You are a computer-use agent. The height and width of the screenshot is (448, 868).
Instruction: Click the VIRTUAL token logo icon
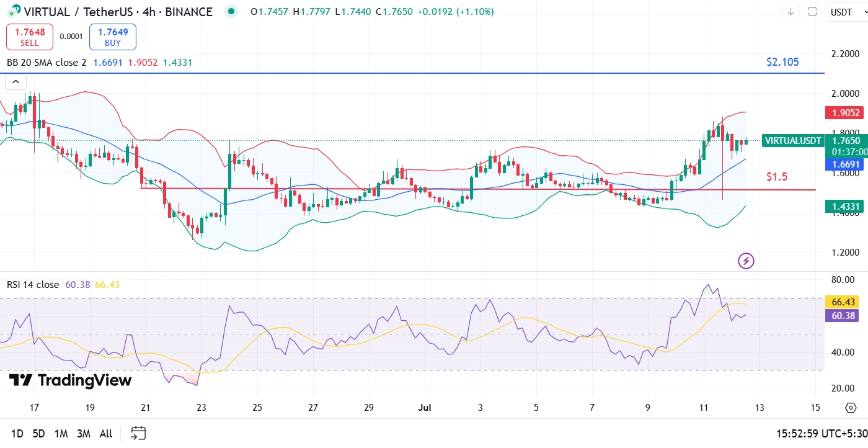12,11
